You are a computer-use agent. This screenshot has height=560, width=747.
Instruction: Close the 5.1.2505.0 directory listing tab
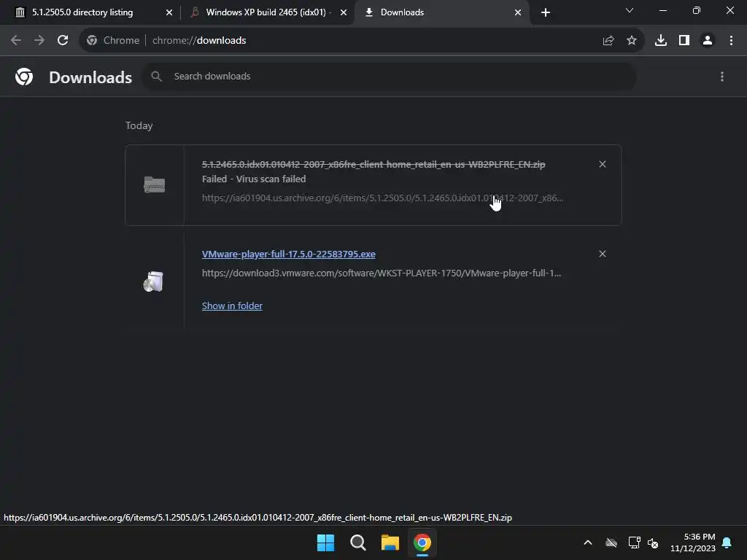[x=169, y=12]
